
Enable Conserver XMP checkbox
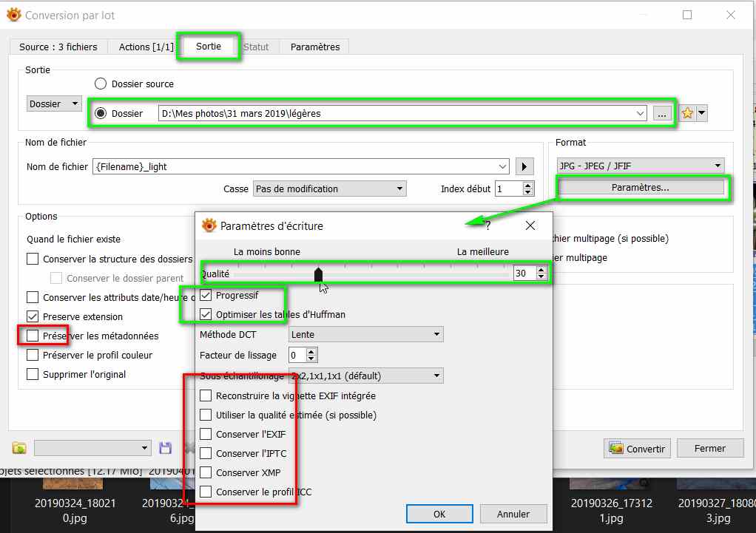point(206,473)
